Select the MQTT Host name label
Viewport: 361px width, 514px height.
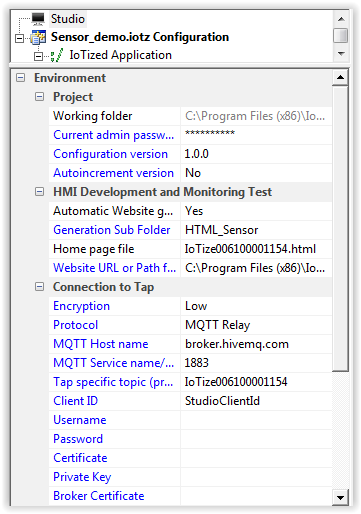click(x=101, y=344)
